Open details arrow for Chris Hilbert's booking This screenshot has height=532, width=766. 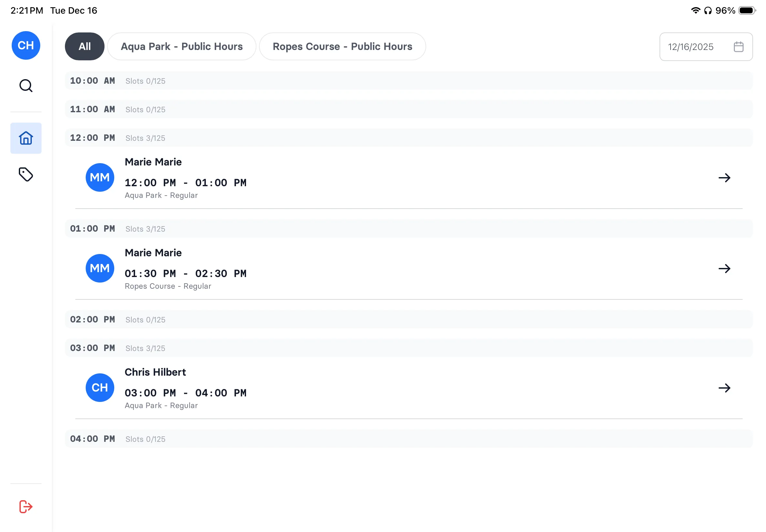click(x=724, y=388)
